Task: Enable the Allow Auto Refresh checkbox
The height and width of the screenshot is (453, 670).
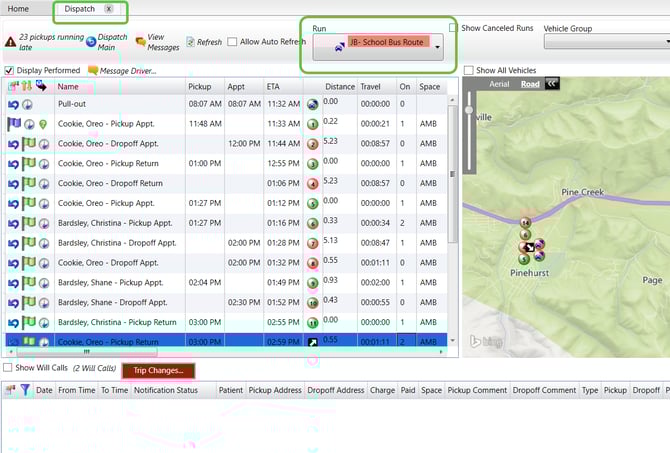Action: [x=233, y=42]
